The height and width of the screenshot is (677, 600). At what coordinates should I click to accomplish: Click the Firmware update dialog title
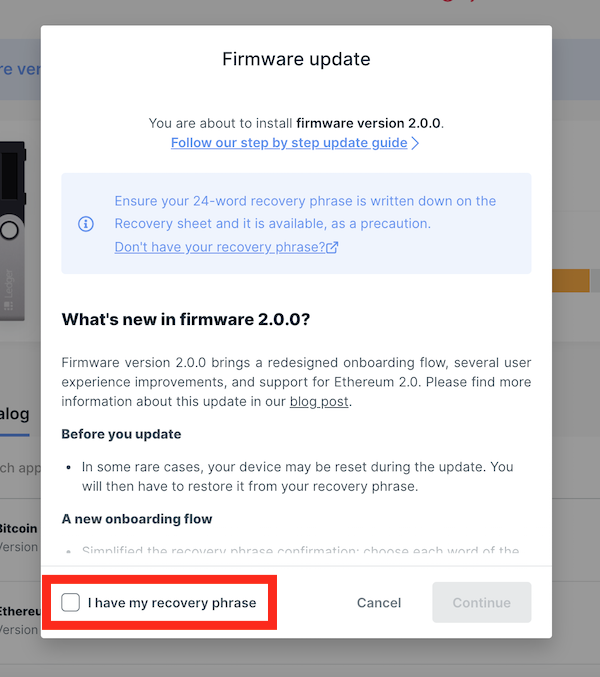[x=296, y=59]
